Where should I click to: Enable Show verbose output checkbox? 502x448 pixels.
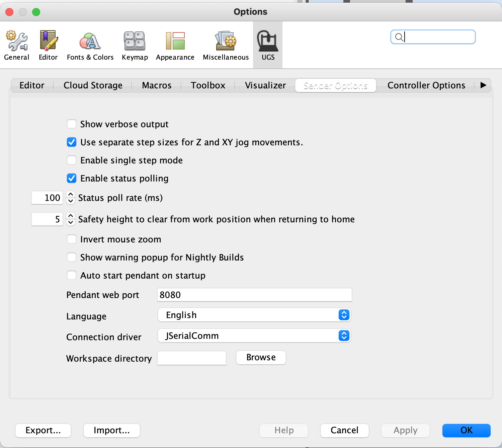72,124
